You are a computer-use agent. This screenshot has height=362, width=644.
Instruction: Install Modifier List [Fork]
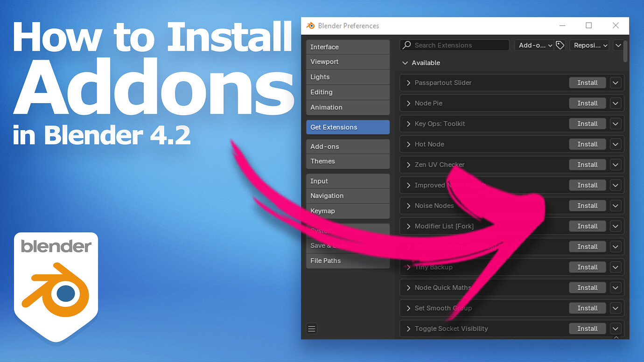point(588,226)
